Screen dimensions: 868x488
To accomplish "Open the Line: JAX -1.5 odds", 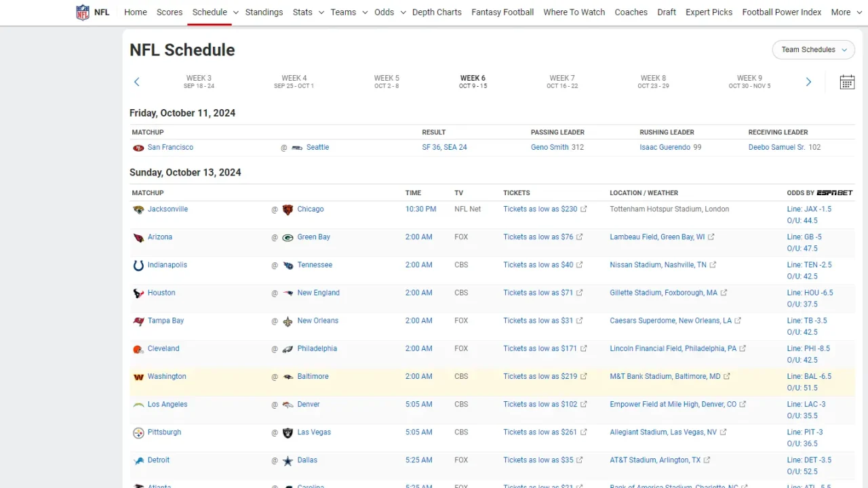I will coord(809,209).
